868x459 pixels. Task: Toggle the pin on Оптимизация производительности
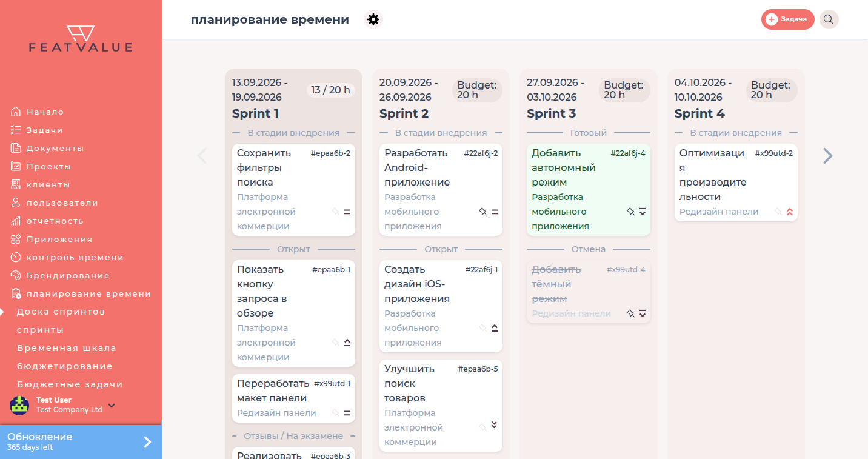click(x=778, y=212)
